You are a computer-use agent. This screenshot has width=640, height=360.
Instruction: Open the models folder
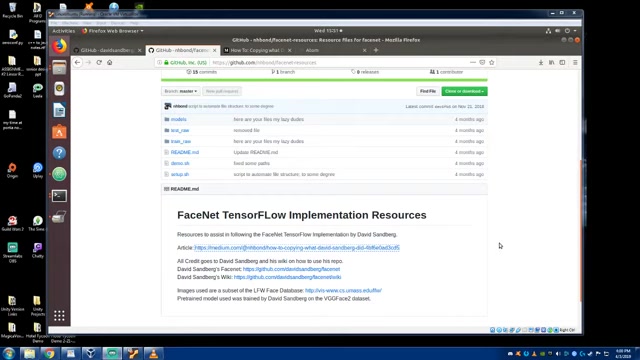click(178, 119)
